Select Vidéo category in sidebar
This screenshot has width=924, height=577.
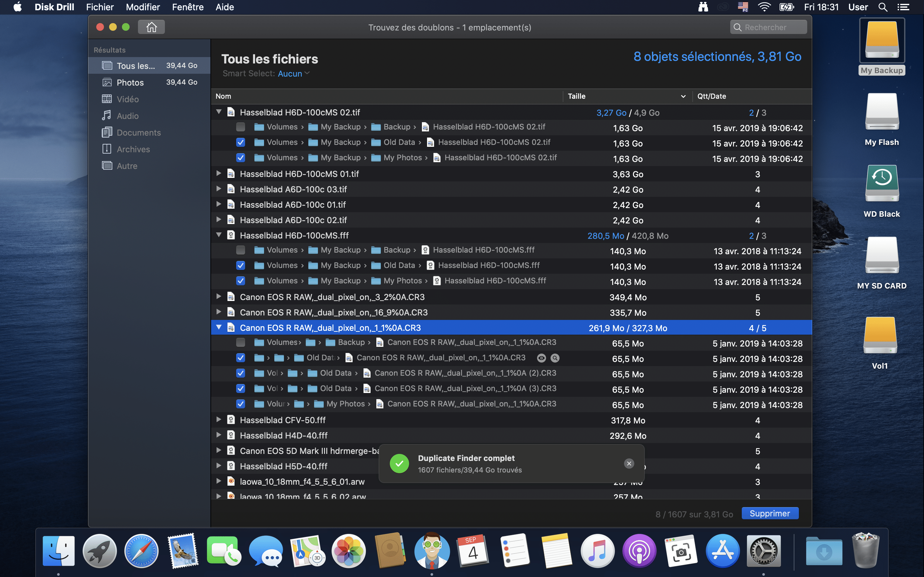pos(127,99)
